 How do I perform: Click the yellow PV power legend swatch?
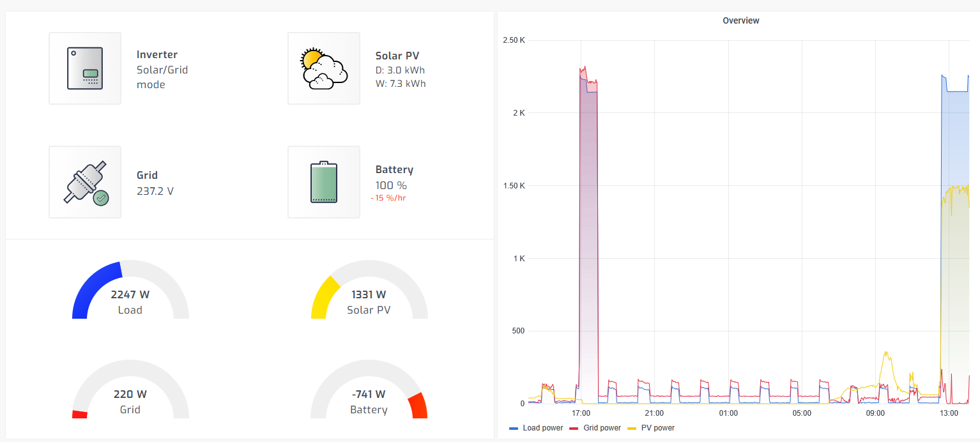point(632,428)
